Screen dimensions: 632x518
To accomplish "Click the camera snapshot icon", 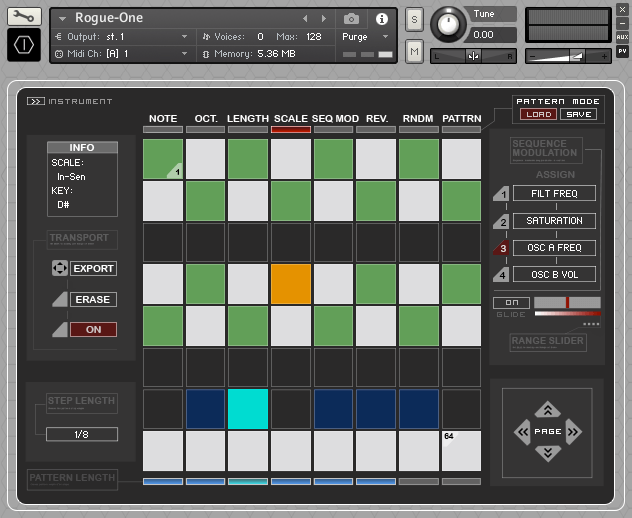I will pos(351,18).
